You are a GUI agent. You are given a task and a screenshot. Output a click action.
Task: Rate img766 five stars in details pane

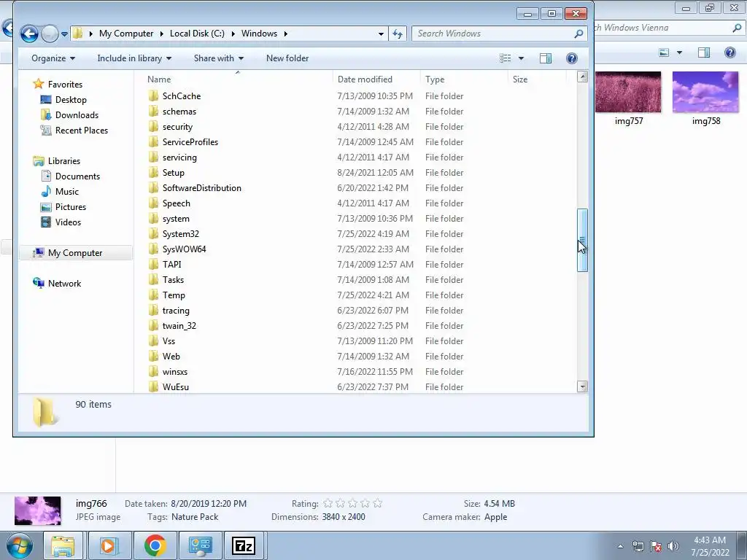(378, 503)
